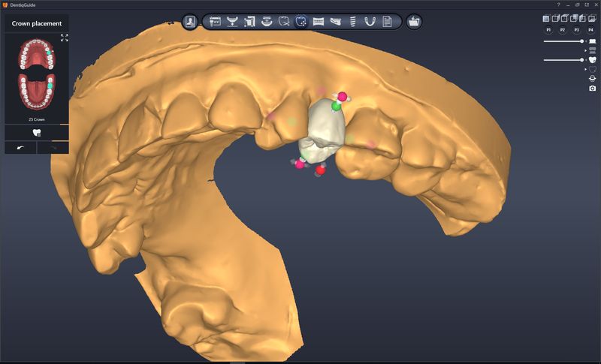
Task: Take a screenshot with camera icon
Action: pyautogui.click(x=593, y=88)
